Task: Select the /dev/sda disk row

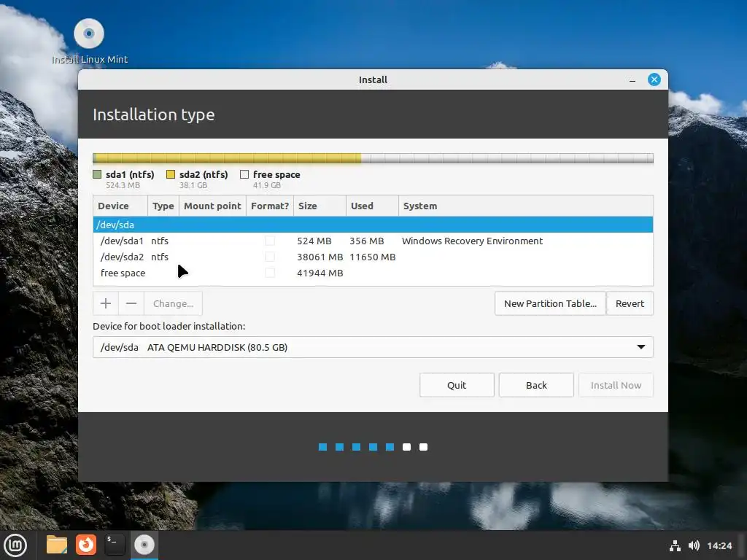Action: coord(373,225)
